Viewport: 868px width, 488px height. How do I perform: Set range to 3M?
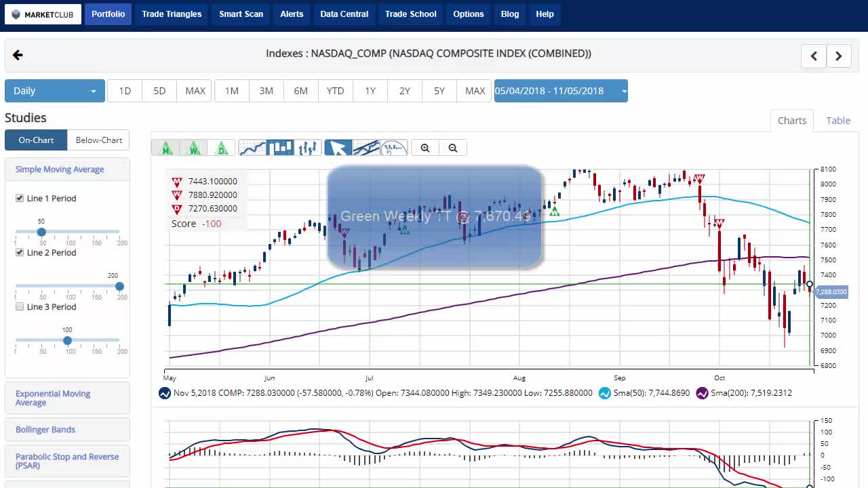point(267,91)
